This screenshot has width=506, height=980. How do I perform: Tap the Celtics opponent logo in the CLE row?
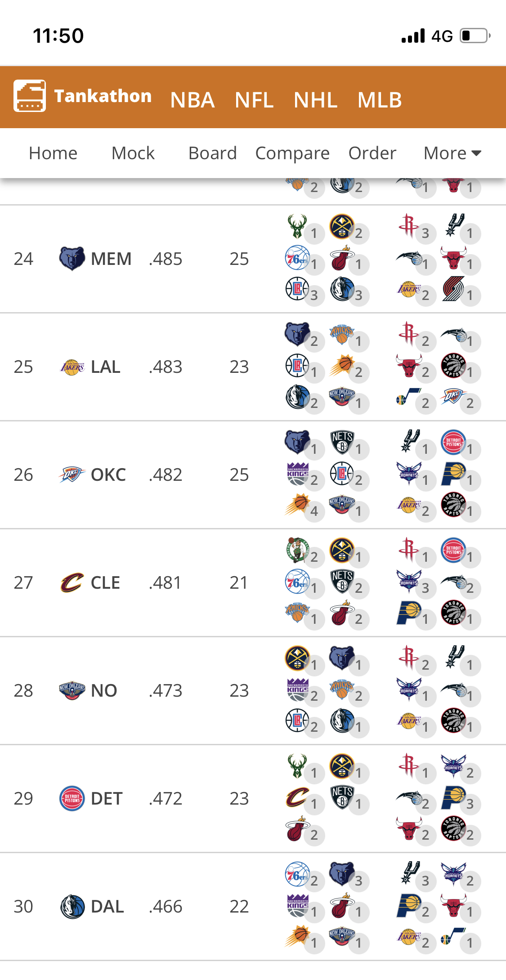[297, 550]
